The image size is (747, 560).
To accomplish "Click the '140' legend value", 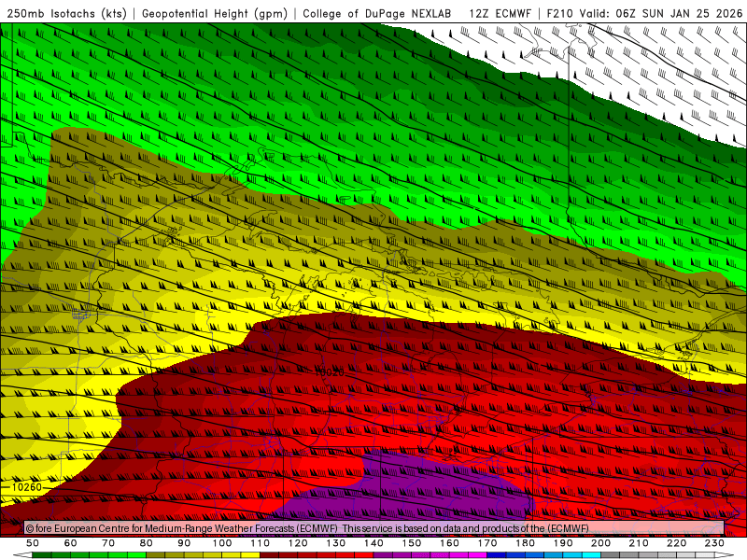I will (373, 543).
